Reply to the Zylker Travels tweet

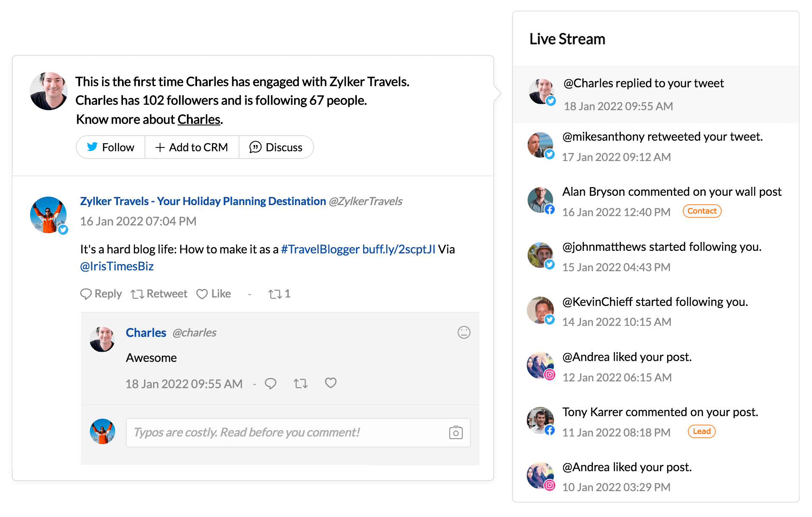101,294
